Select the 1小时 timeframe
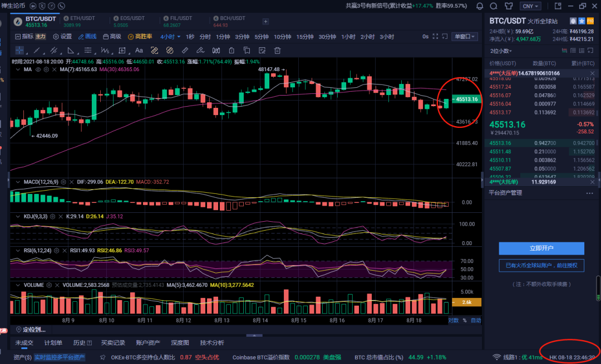 click(348, 37)
